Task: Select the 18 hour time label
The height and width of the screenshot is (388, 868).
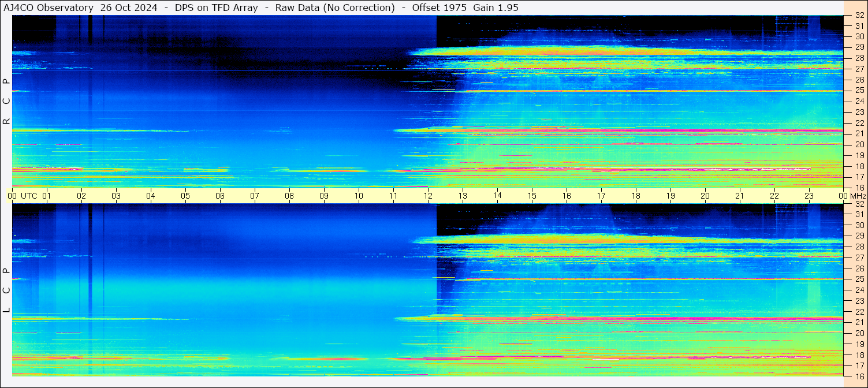Action: (x=636, y=196)
